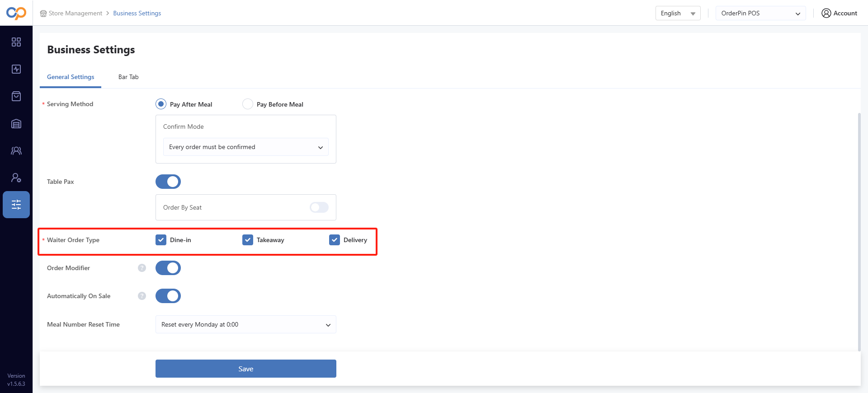Open the Meal Number Reset Time dropdown

point(245,324)
